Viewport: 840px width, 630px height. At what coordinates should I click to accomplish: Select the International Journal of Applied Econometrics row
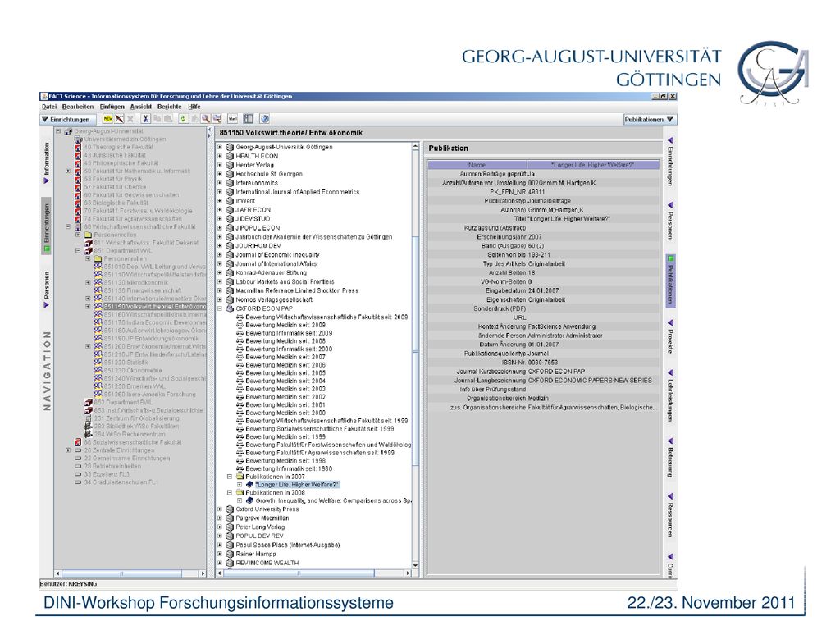pyautogui.click(x=297, y=192)
